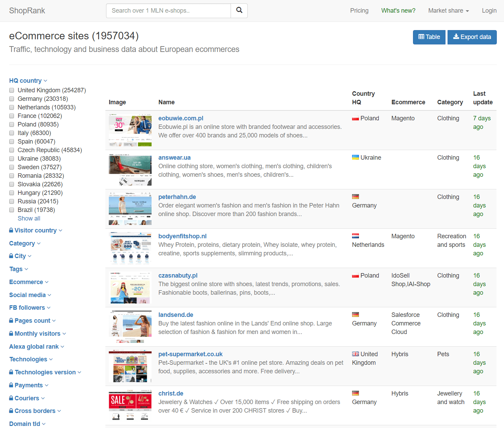Click the lock icon beside Visitor country
504x428 pixels.
11,230
